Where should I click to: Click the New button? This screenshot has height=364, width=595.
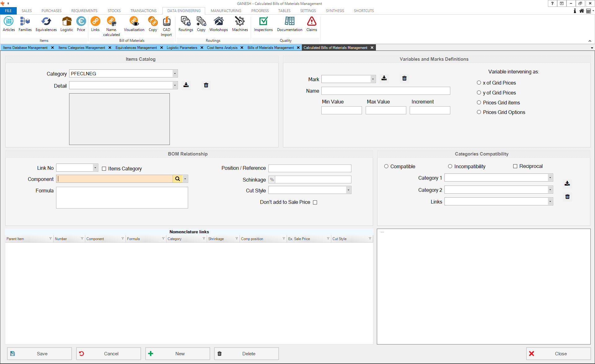(177, 353)
